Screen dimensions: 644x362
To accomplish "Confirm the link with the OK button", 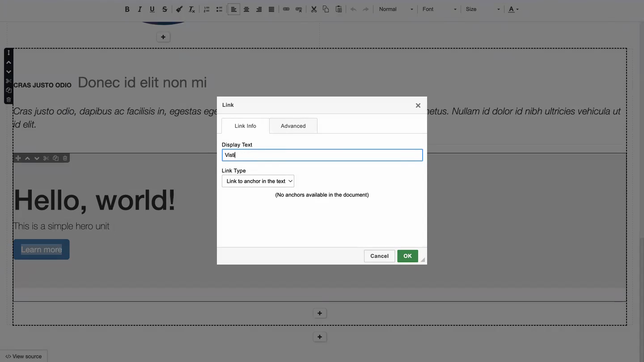I will tap(407, 256).
